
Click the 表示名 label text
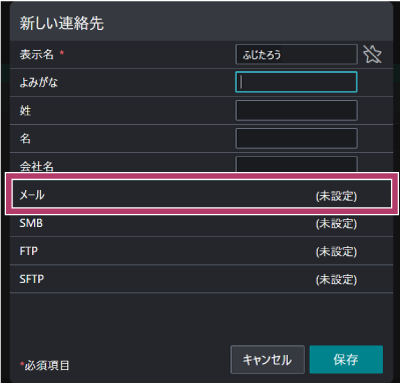37,54
